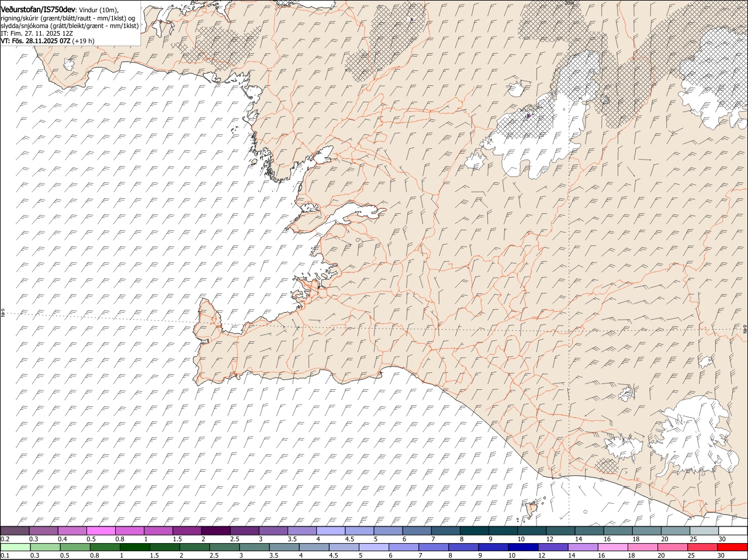The image size is (748, 560).
Task: Pick the rain legend swatch labeled 0.8
Action: [105, 547]
